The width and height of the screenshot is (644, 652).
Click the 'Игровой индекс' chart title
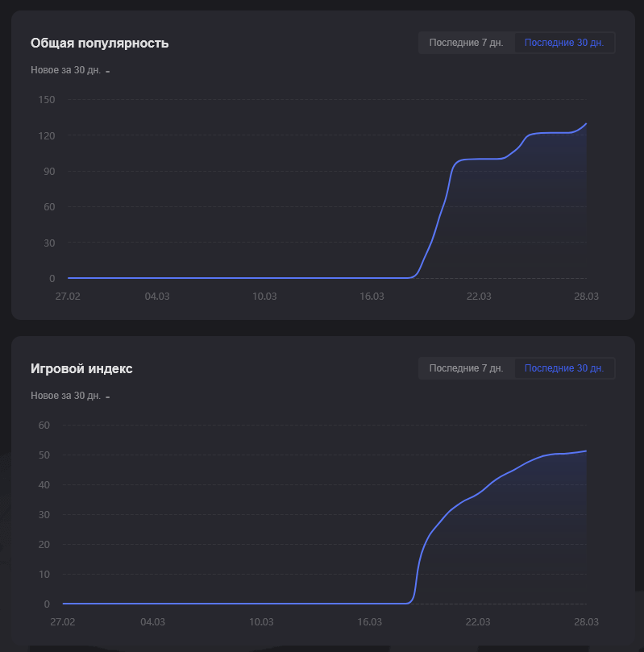pyautogui.click(x=81, y=368)
